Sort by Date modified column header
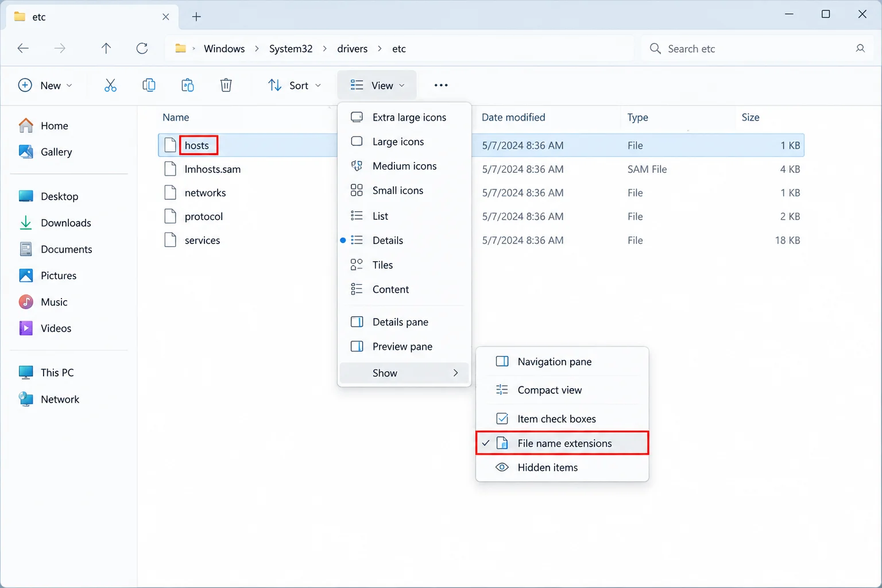The image size is (882, 588). [x=513, y=117]
